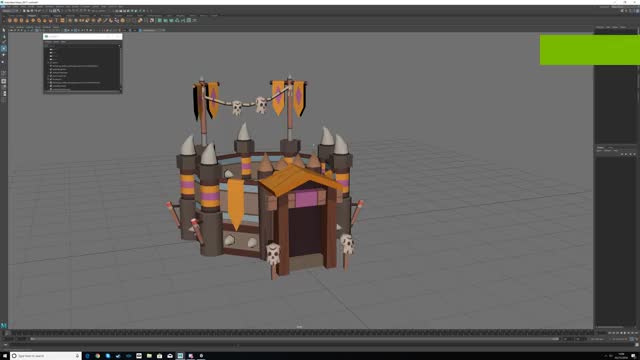
Task: Adjust the time range slider bar
Action: pos(295,339)
